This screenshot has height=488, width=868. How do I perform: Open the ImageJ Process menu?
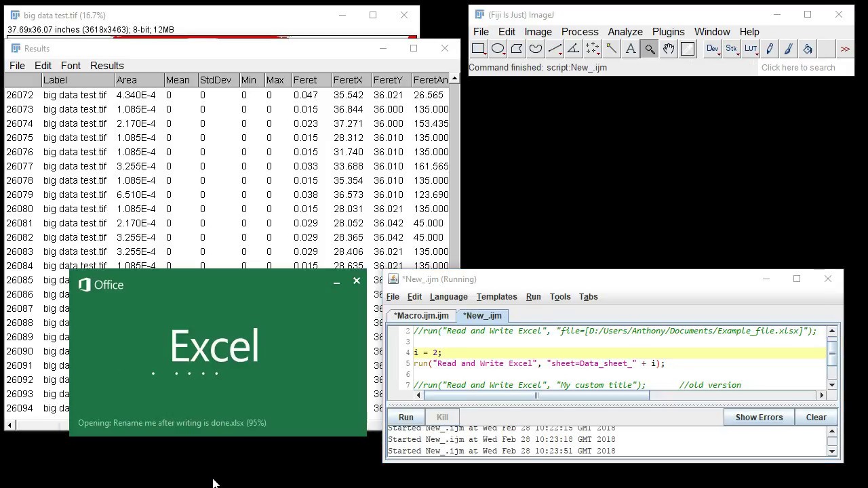click(580, 32)
